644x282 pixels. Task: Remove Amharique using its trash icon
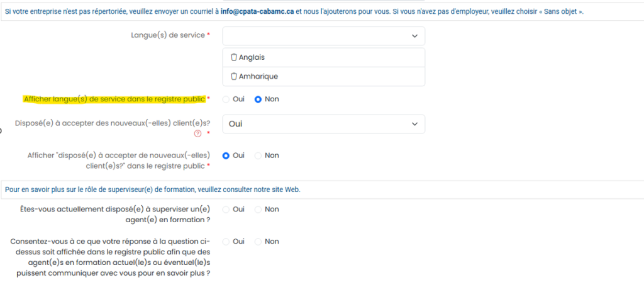tap(234, 77)
